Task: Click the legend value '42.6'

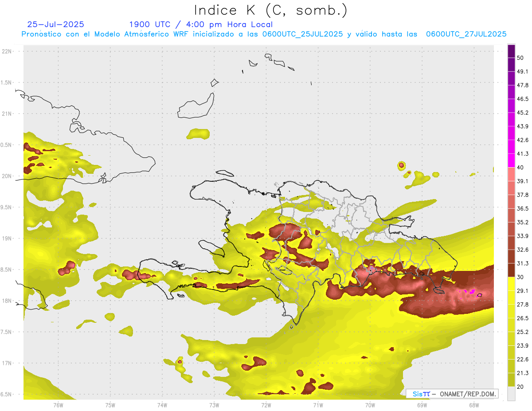Action: (x=523, y=140)
